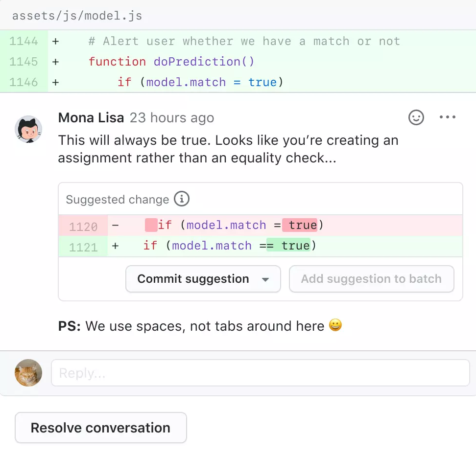Open the 23 hours ago timestamp link
The height and width of the screenshot is (454, 476).
coord(171,117)
